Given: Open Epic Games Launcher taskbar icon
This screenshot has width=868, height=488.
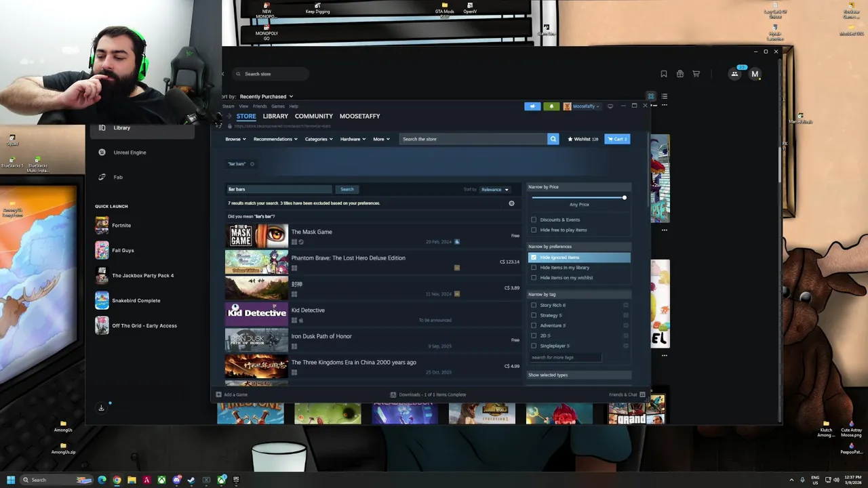Looking at the screenshot, I should coord(236,480).
